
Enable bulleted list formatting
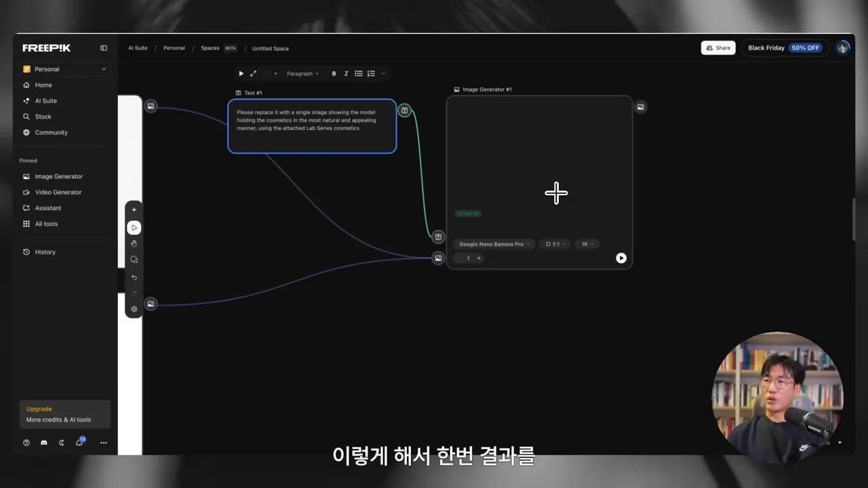coord(359,73)
